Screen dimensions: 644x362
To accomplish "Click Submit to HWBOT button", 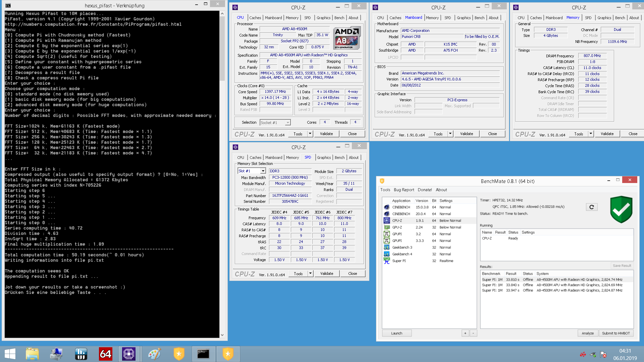I will click(x=616, y=333).
